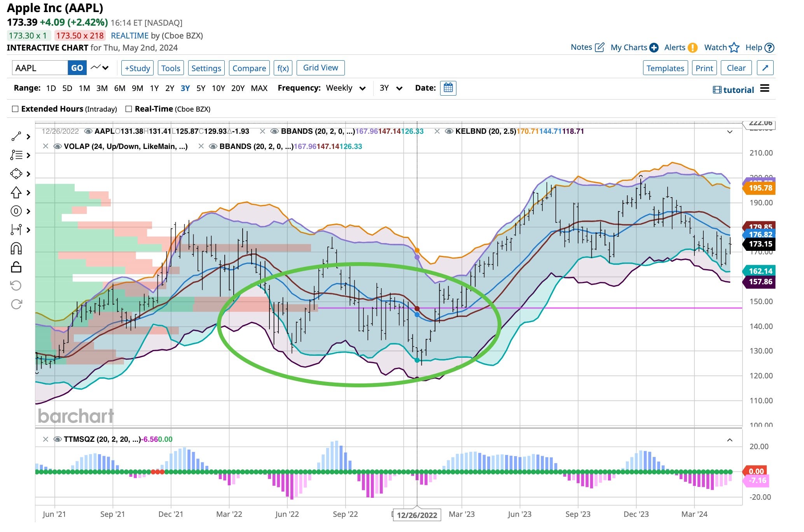Remove the first BBANDS study with X
This screenshot has height=532, width=804.
pyautogui.click(x=263, y=131)
